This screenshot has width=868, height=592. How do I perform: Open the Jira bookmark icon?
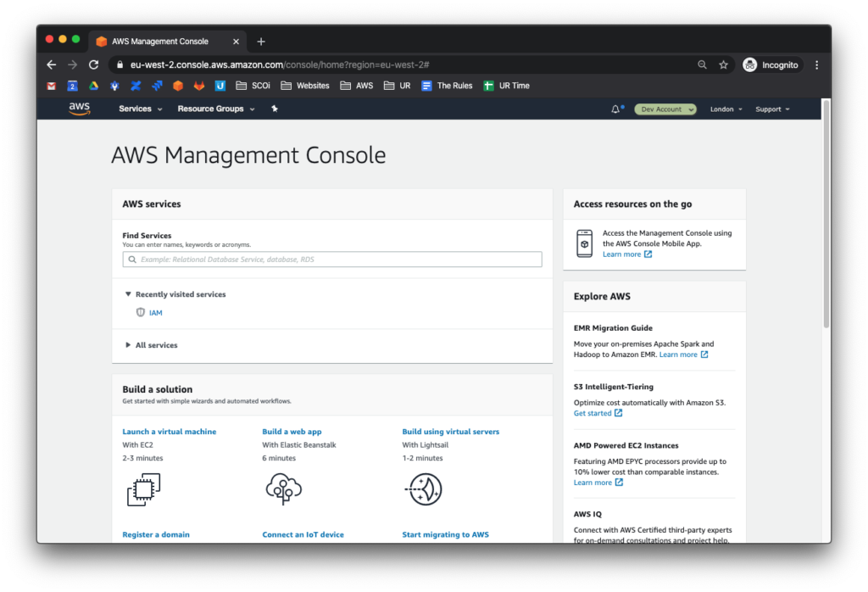click(x=157, y=86)
